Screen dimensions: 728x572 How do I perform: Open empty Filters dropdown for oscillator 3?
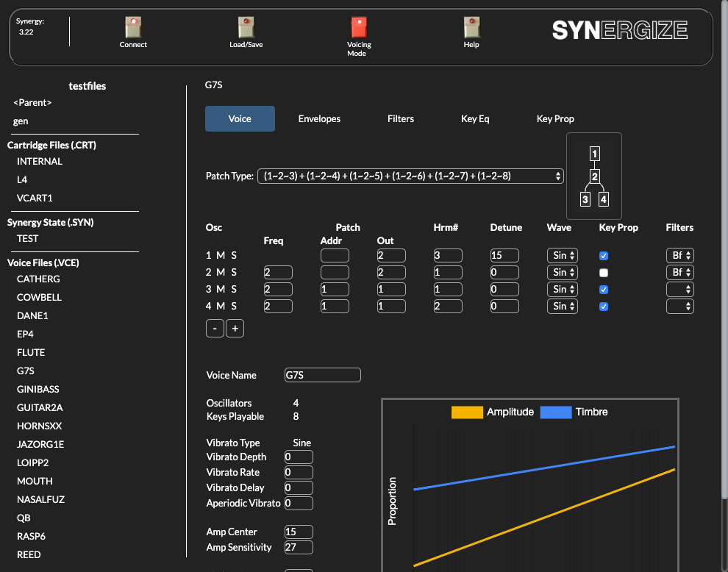pos(680,289)
